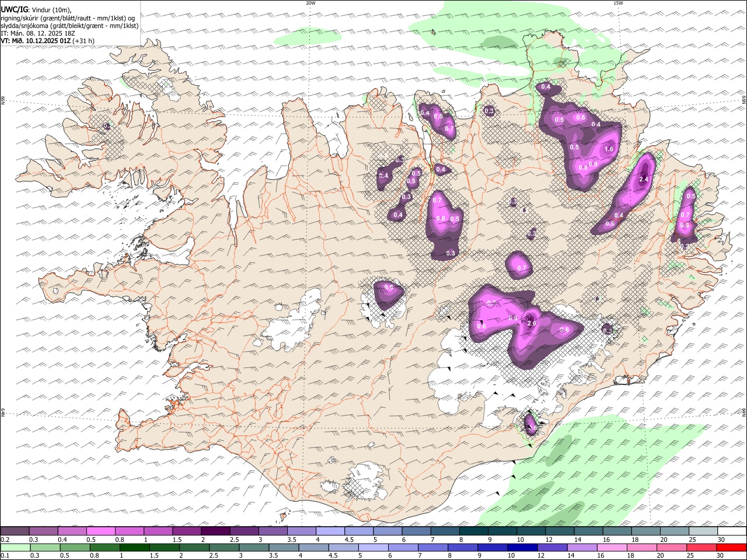Click the '1.6' precipitation value on the map
Screen dimensions: 747x560
(609, 149)
